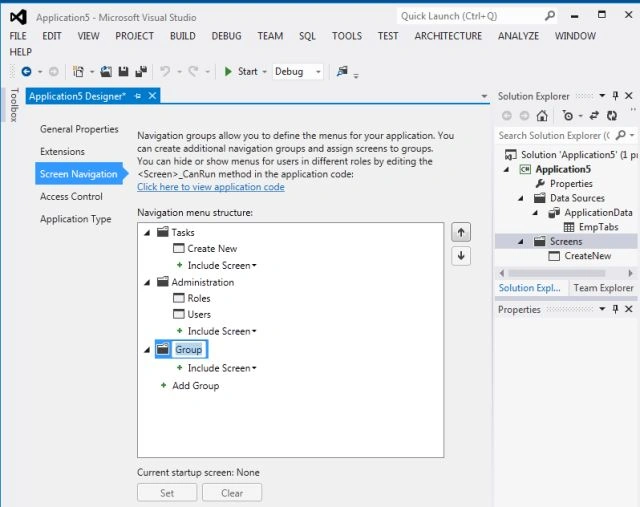Click the New Project toolbar icon
The width and height of the screenshot is (640, 507).
(x=78, y=72)
